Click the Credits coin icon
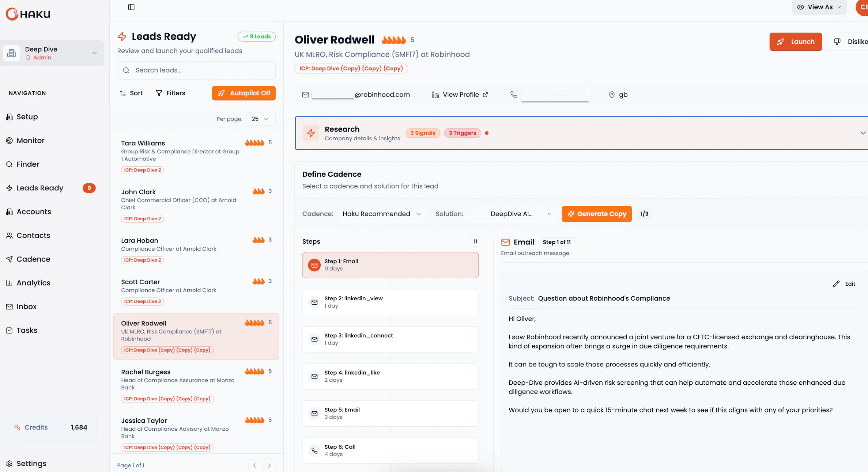The width and height of the screenshot is (868, 472). point(17,427)
